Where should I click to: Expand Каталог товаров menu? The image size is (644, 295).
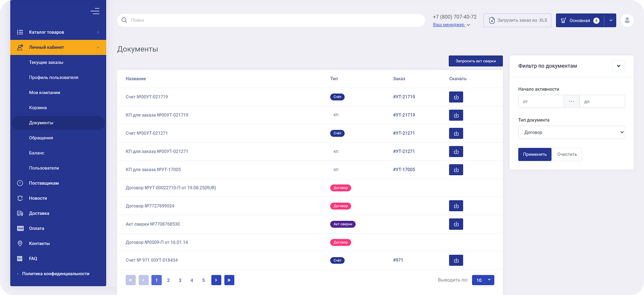tap(58, 32)
